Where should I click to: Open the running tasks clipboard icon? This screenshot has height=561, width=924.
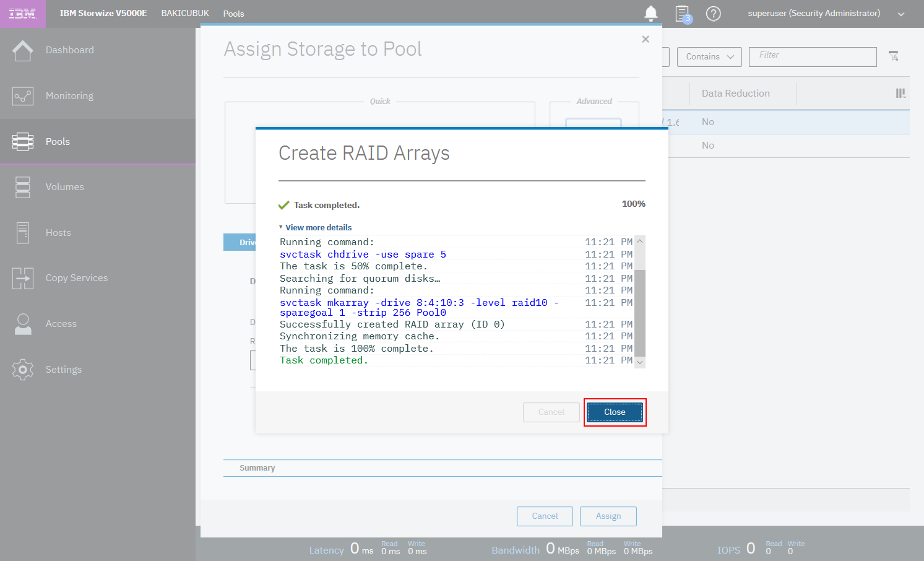[x=683, y=14]
